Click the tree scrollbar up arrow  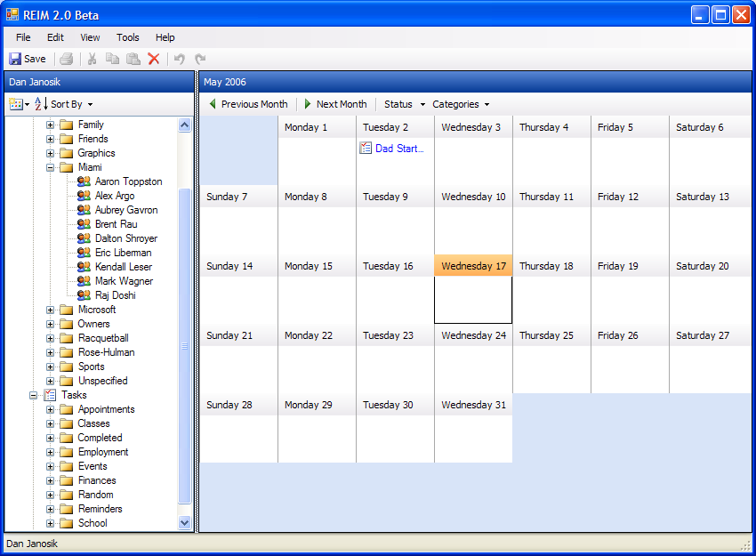[x=184, y=125]
